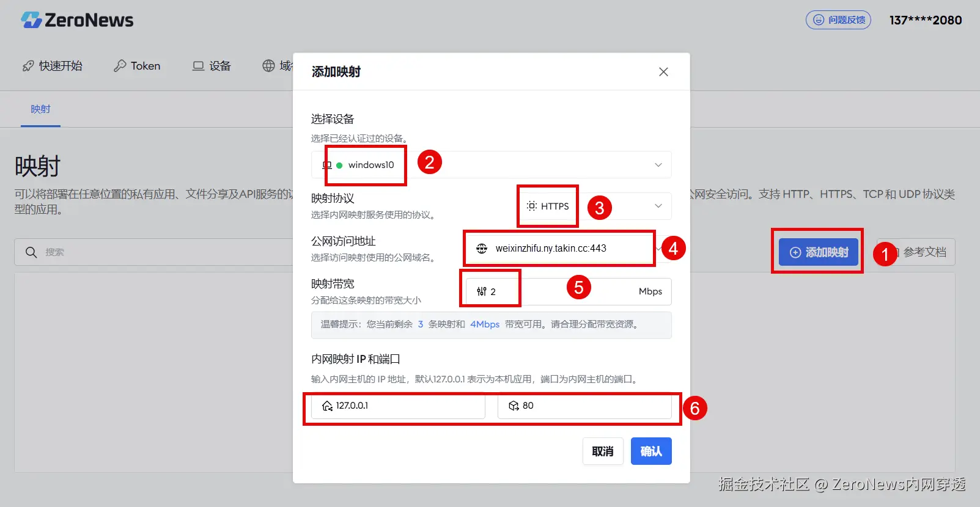Open the 问题反馈 feedback button

[838, 20]
